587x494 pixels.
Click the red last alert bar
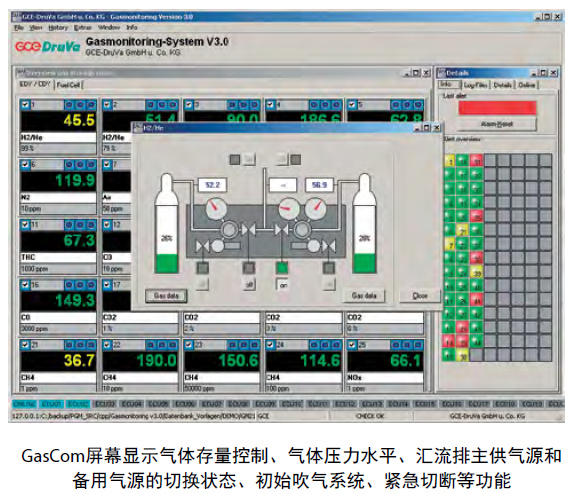click(x=497, y=108)
